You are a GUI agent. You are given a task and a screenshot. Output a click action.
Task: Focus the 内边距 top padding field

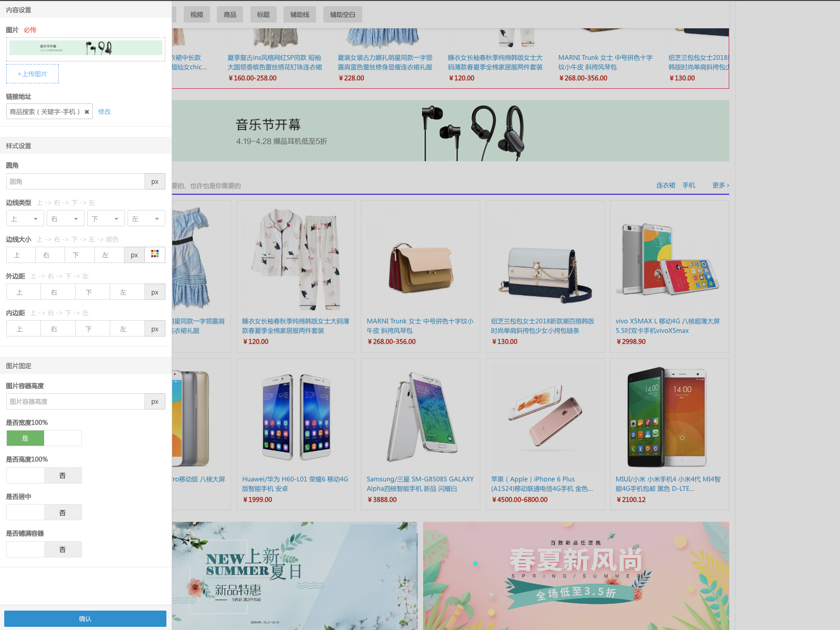click(24, 329)
